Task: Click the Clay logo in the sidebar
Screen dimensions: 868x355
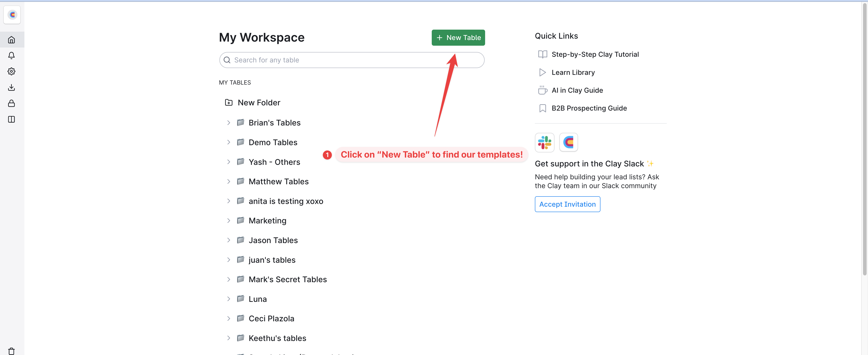Action: pos(12,15)
